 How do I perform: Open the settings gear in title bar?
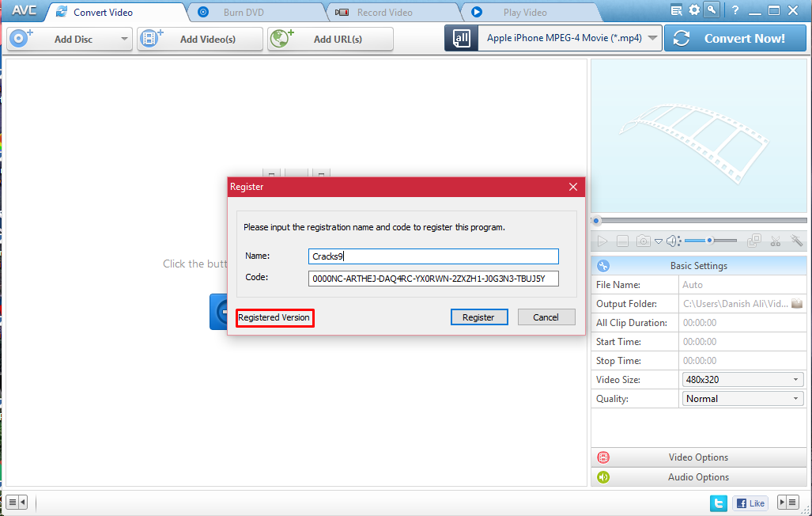[694, 9]
